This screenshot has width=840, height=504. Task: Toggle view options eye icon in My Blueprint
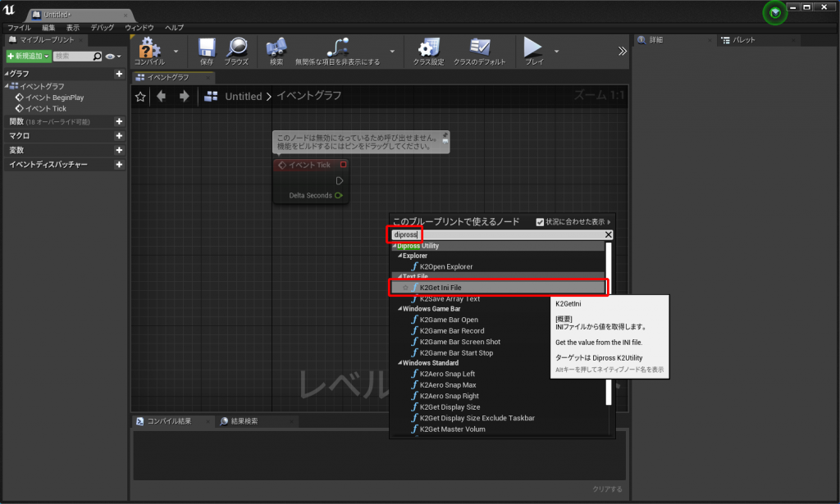pos(110,57)
